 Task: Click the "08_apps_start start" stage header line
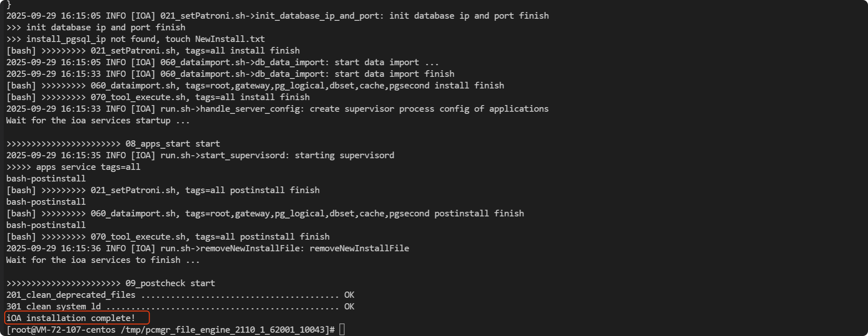tap(113, 144)
